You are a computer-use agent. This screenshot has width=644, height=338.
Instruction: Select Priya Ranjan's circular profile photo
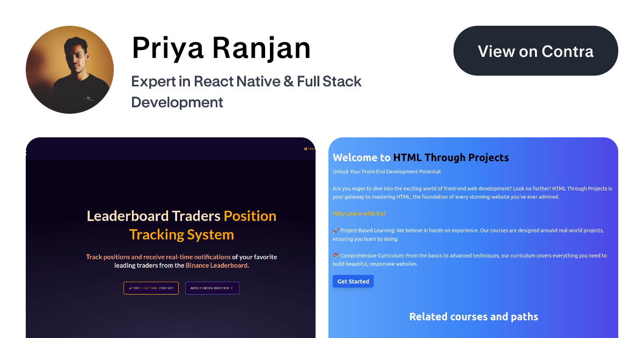coord(70,69)
